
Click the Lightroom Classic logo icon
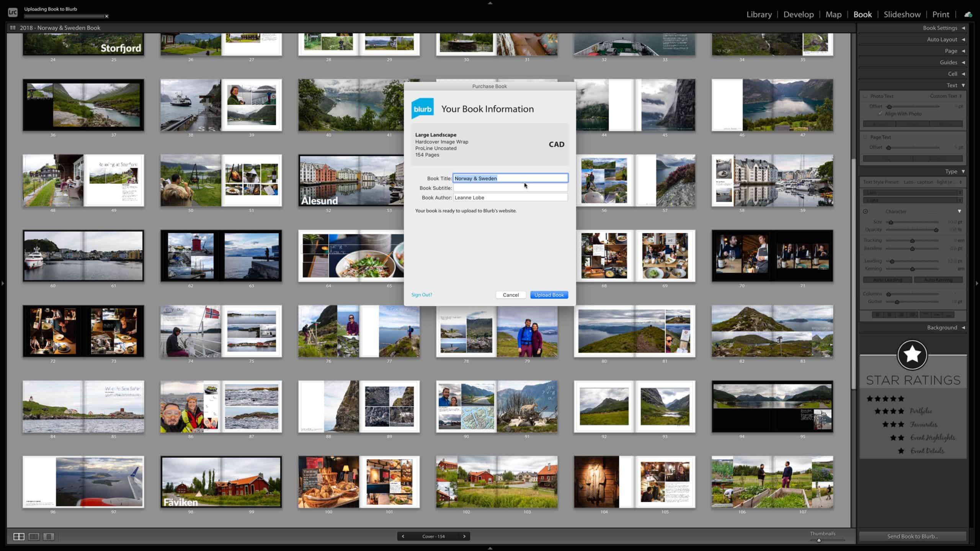tap(13, 12)
